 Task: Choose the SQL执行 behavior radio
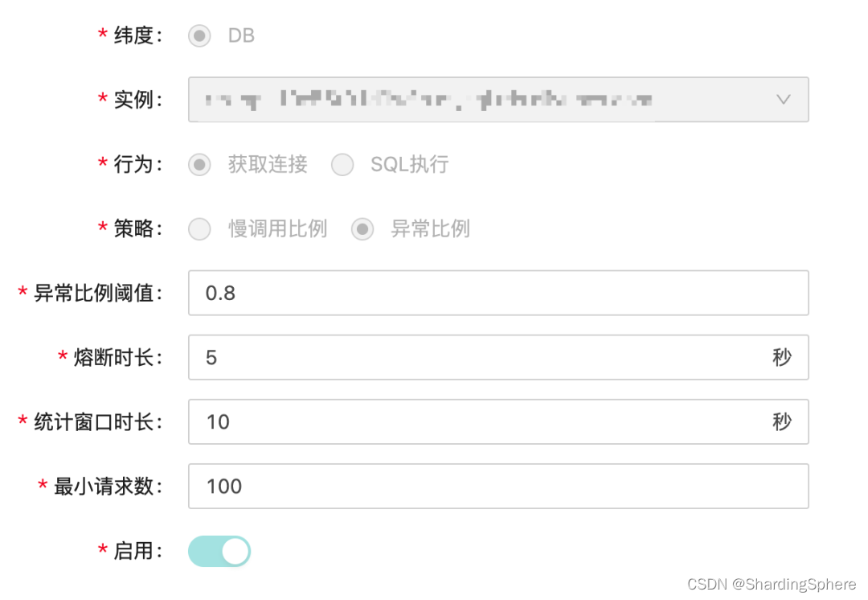(342, 164)
